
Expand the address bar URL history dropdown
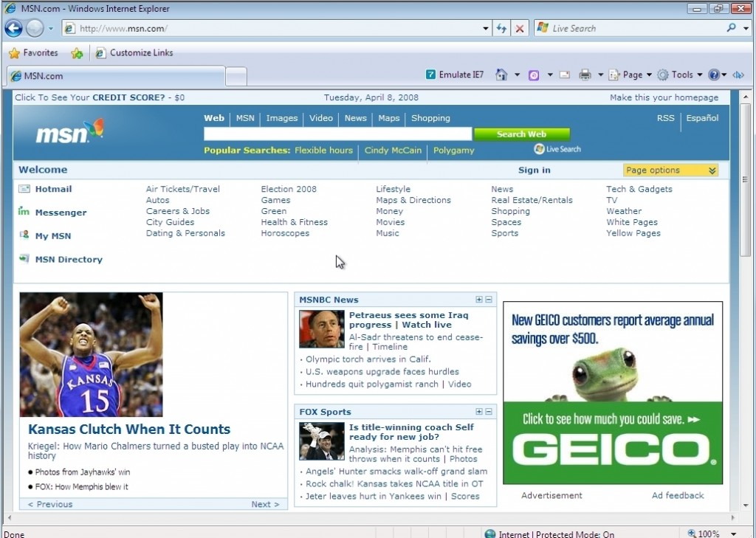486,29
